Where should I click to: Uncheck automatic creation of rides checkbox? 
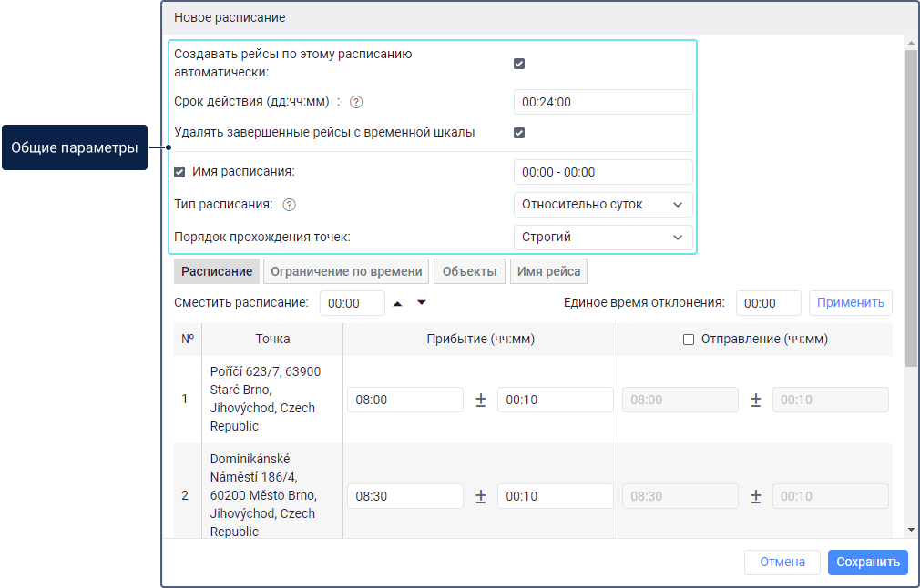pos(519,64)
